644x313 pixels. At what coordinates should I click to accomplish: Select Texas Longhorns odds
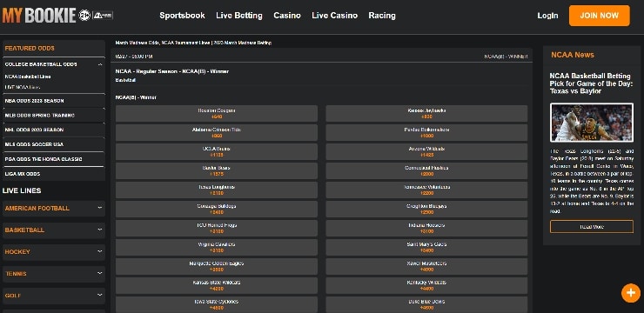click(x=217, y=190)
